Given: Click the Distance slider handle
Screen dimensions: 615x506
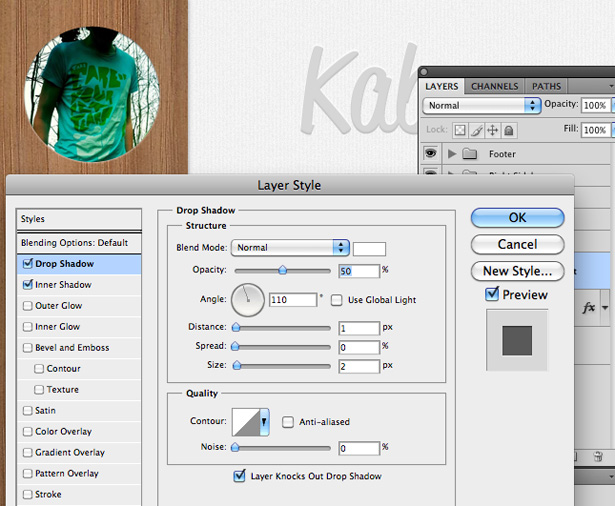Looking at the screenshot, I should click(x=236, y=327).
